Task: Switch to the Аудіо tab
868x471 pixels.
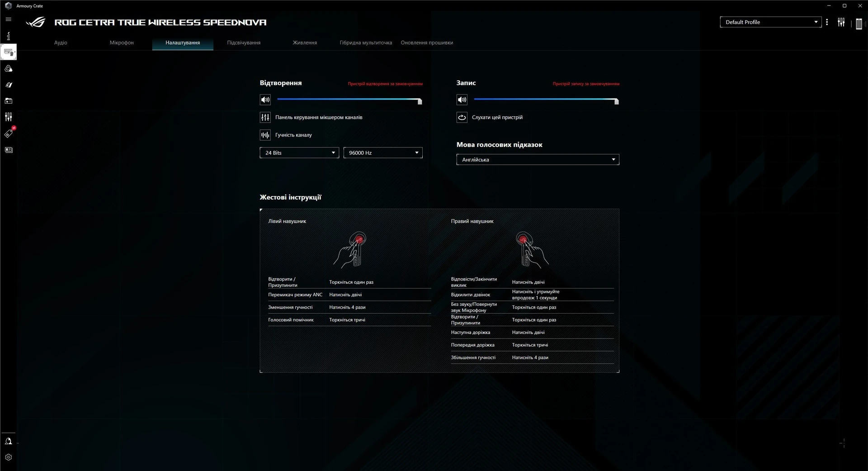Action: coord(61,43)
